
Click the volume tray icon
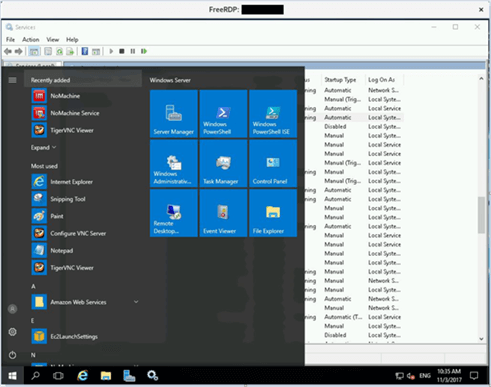(411, 376)
